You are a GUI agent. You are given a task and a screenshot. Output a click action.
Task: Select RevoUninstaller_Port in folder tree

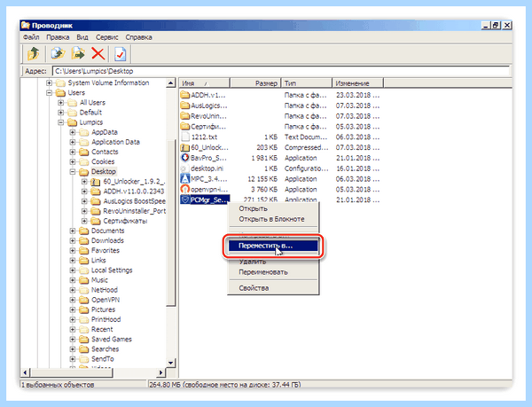135,211
